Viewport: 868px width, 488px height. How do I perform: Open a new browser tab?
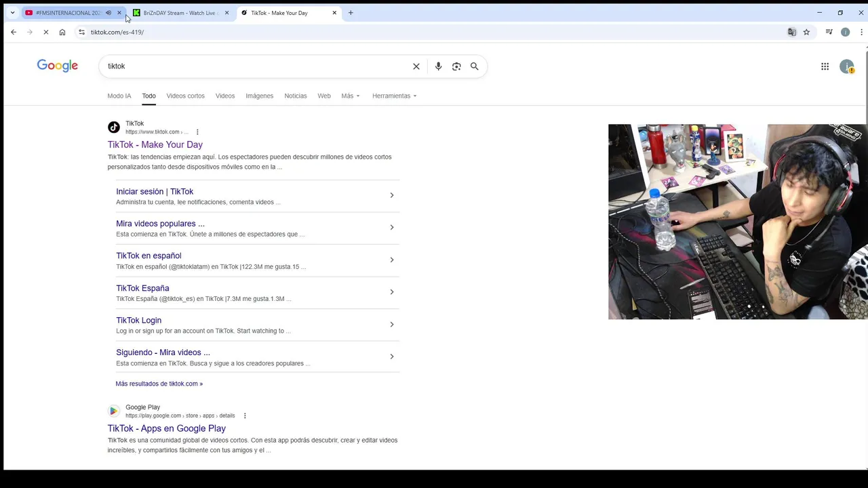(x=351, y=13)
